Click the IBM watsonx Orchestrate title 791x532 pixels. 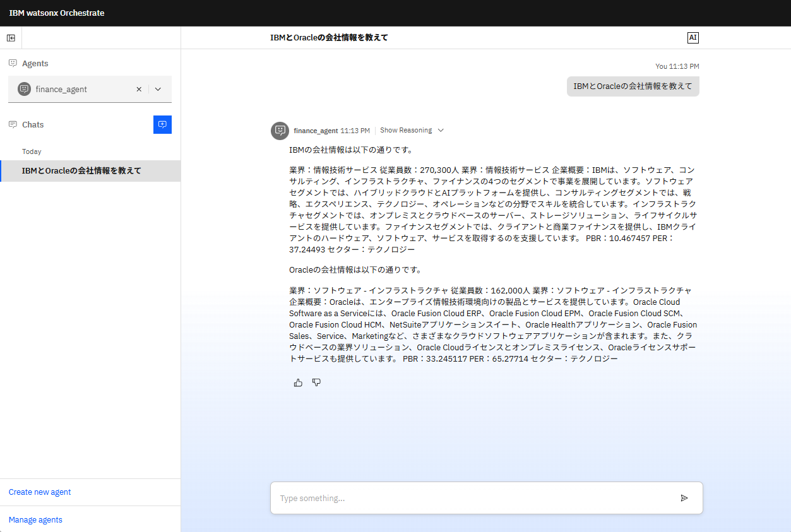pyautogui.click(x=57, y=13)
